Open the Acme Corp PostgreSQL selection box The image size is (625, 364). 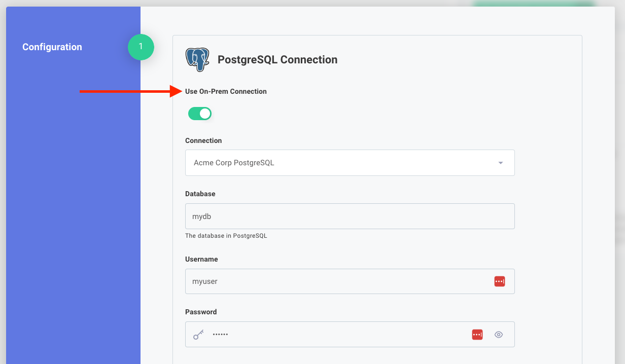[x=340, y=163]
